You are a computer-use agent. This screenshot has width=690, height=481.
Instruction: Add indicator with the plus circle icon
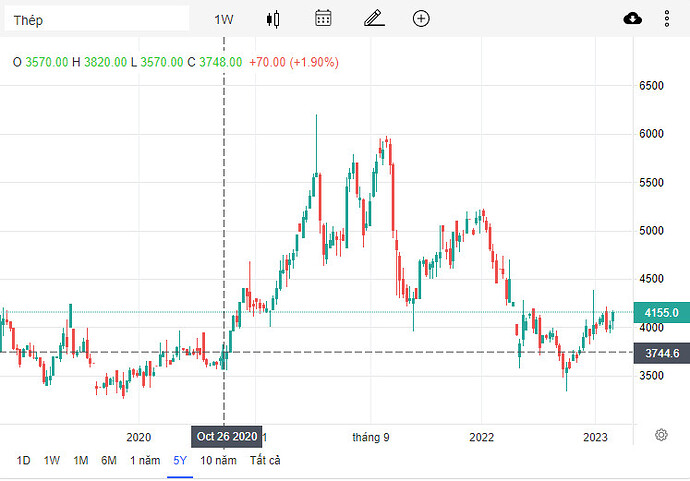(x=421, y=18)
